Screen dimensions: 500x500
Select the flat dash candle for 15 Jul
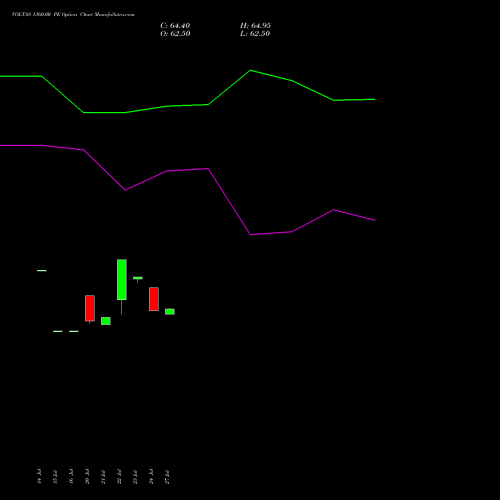coord(58,331)
